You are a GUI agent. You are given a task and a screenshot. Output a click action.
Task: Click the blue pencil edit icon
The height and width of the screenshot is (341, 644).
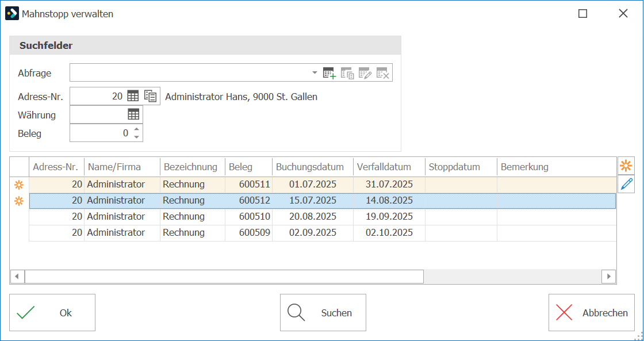coord(626,184)
